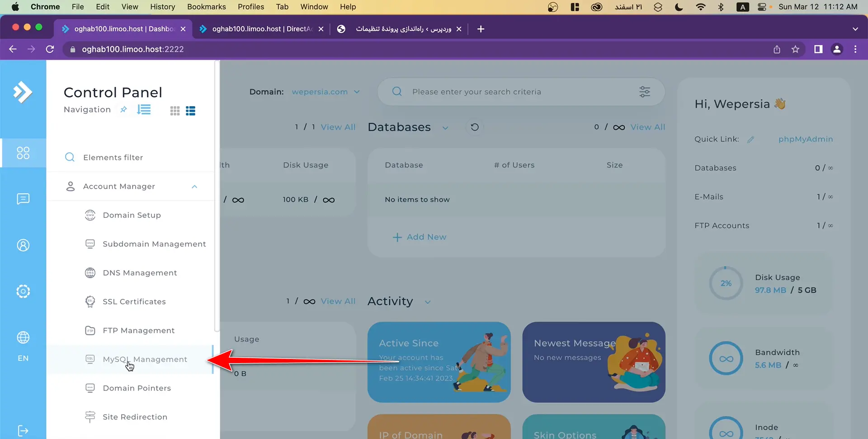The image size is (868, 439).
Task: Switch to the DirectAdmin second browser tab
Action: (261, 29)
